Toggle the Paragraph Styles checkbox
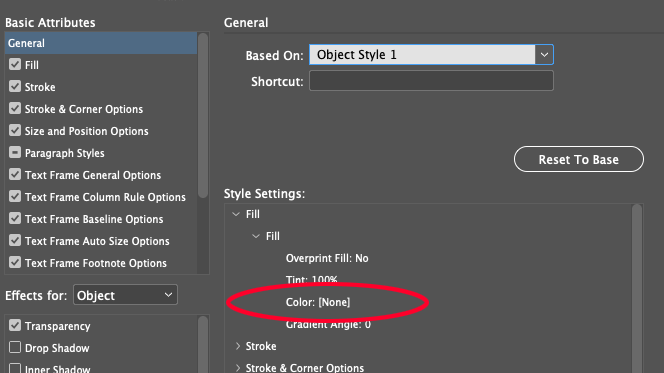Image resolution: width=664 pixels, height=373 pixels. click(15, 152)
